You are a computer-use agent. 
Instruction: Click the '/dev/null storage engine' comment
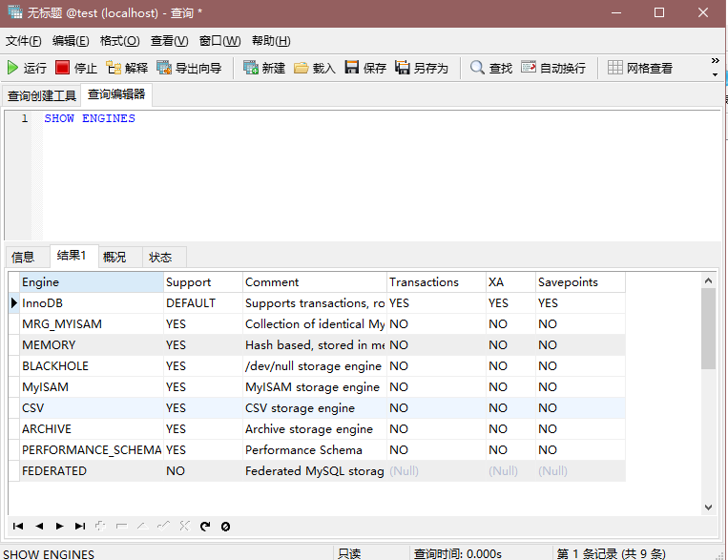point(313,366)
